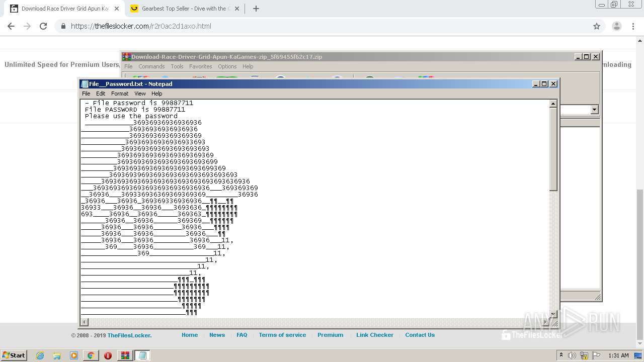This screenshot has height=362, width=644.
Task: Open the taskbar clock 1:31 AM
Action: tap(618, 355)
